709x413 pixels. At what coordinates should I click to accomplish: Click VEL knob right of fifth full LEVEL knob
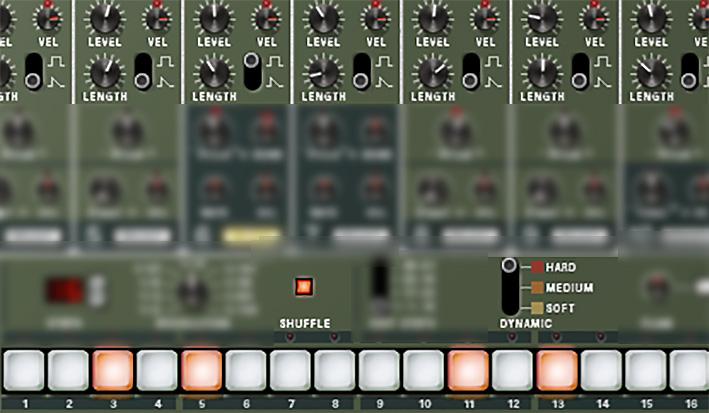595,19
